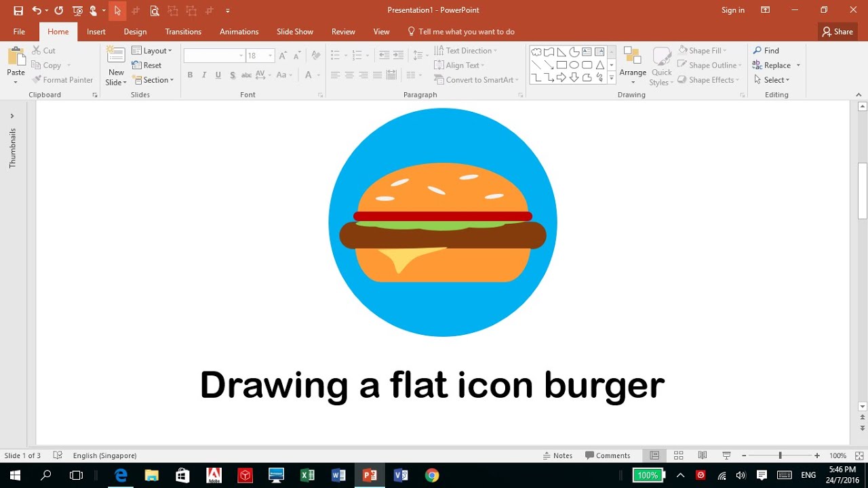Toggle underline formatting
Viewport: 868px width, 488px height.
pyautogui.click(x=218, y=75)
